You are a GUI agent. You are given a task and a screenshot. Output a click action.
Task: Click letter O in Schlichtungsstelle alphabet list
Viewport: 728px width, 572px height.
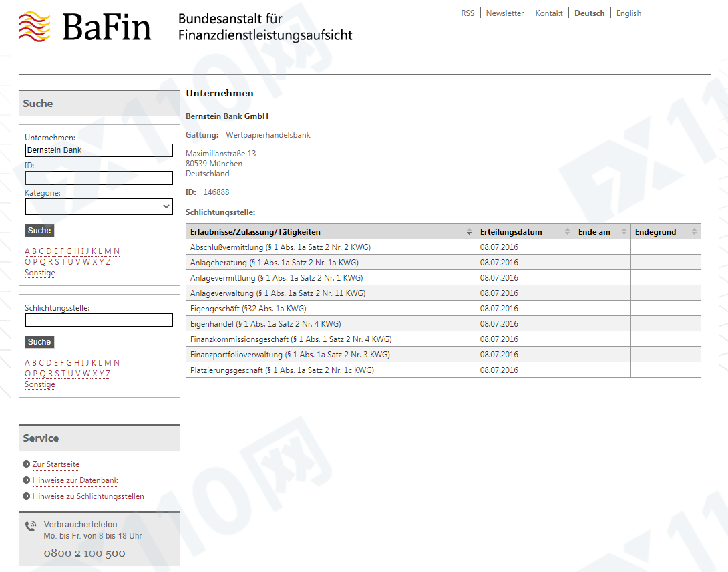pos(28,374)
